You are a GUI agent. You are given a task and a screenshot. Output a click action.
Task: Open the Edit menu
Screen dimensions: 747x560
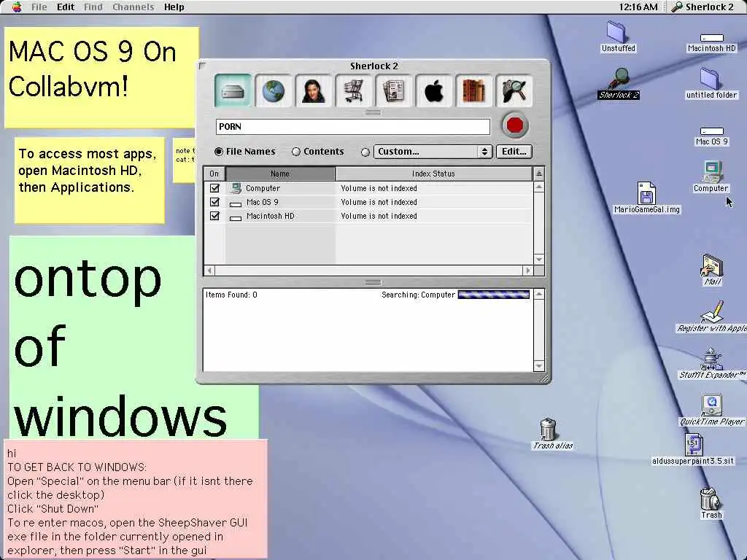tap(66, 7)
